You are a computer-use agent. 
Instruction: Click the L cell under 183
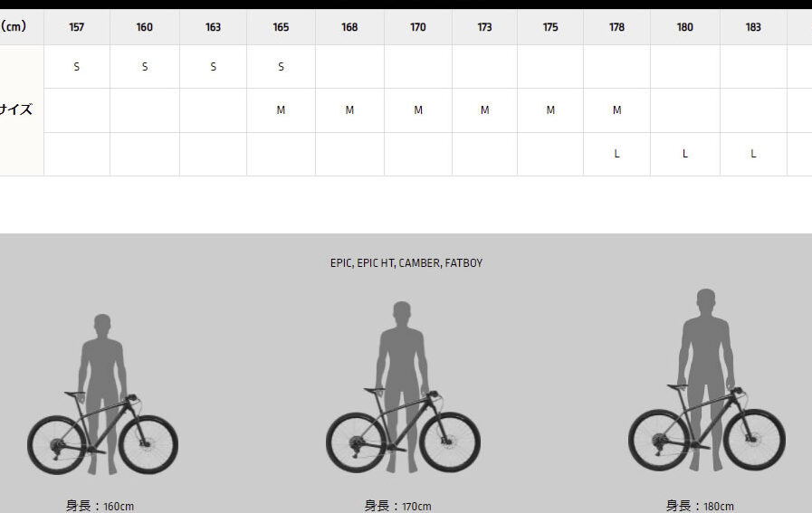pyautogui.click(x=753, y=154)
